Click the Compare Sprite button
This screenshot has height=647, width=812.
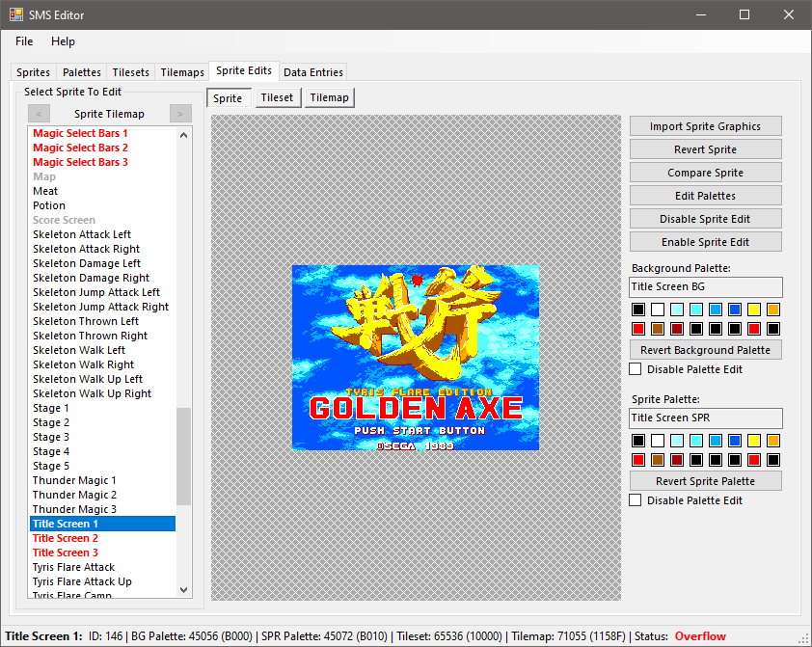(x=705, y=173)
